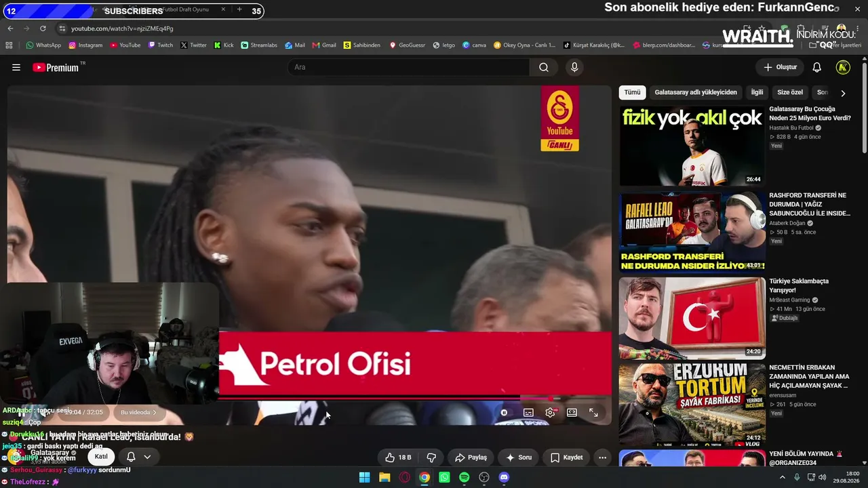Open the Twitter bookmark
Viewport: 868px width, 488px height.
click(193, 45)
